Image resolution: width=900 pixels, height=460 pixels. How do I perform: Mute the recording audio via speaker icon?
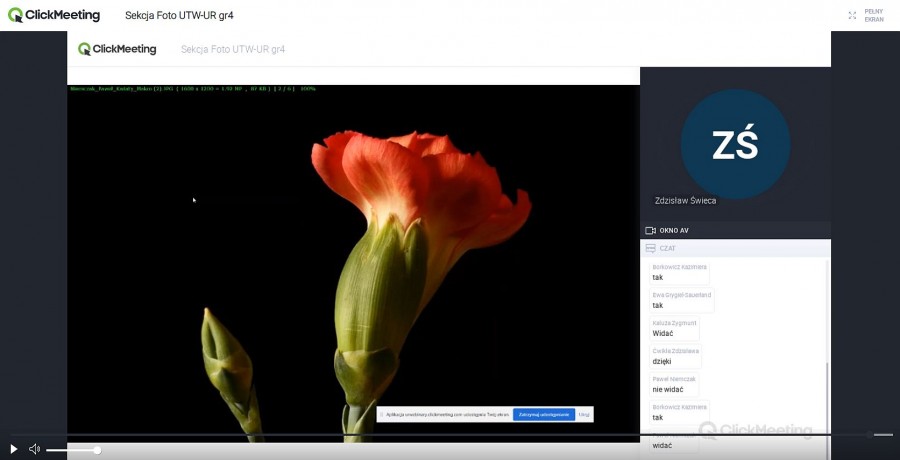pyautogui.click(x=35, y=449)
